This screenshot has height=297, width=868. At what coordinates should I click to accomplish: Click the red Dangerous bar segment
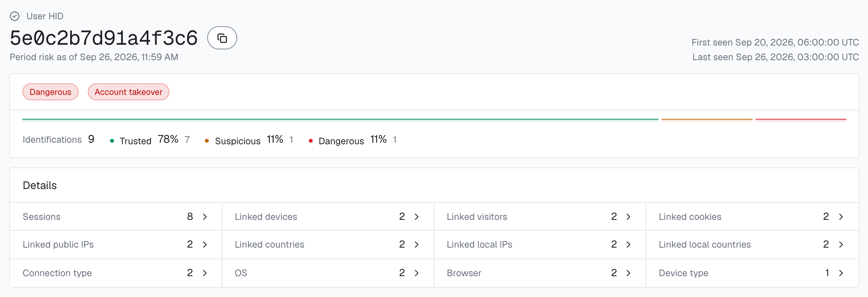point(801,120)
